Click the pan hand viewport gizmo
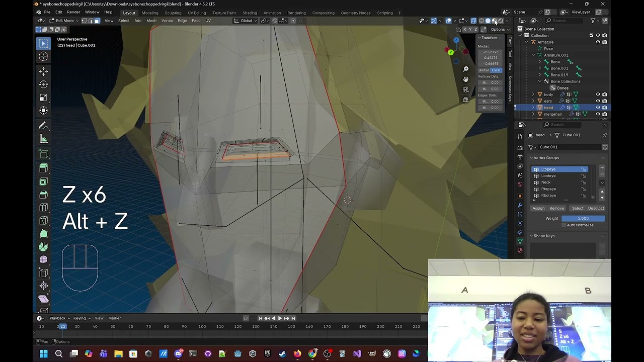The height and width of the screenshot is (362, 644). click(x=466, y=79)
